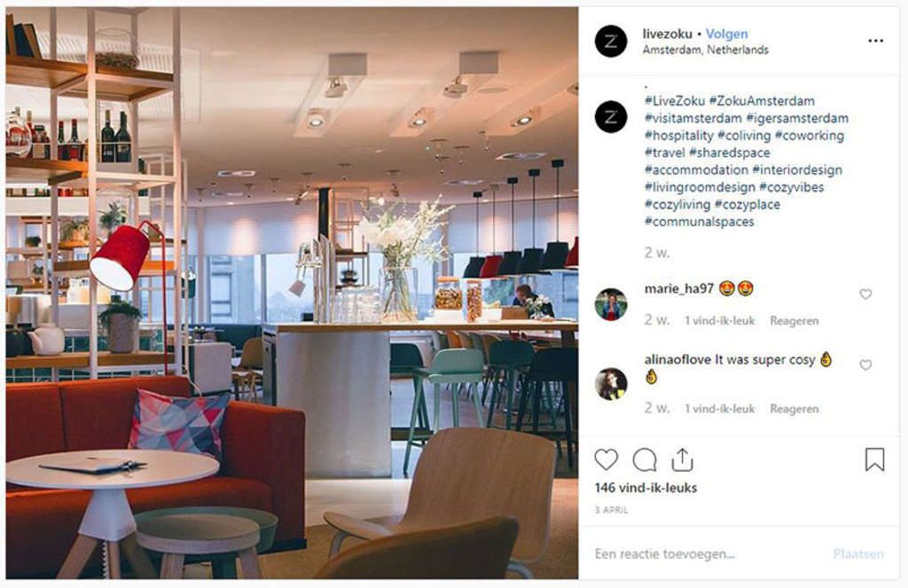The width and height of the screenshot is (908, 588).
Task: Open the comment bubble icon
Action: point(645,460)
